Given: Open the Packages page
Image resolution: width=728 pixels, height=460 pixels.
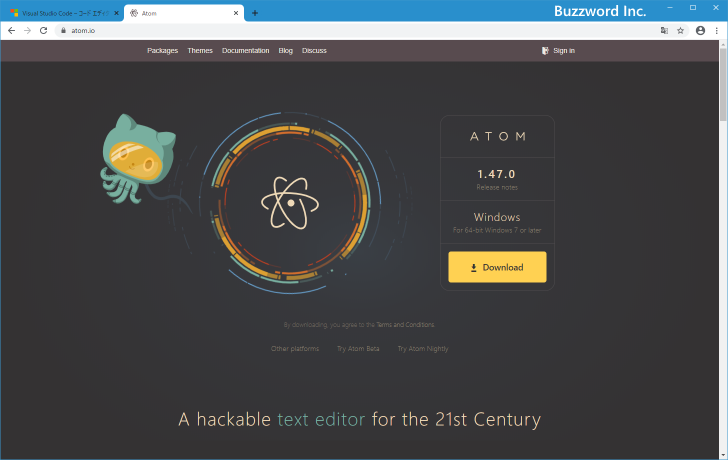Looking at the screenshot, I should pyautogui.click(x=162, y=51).
